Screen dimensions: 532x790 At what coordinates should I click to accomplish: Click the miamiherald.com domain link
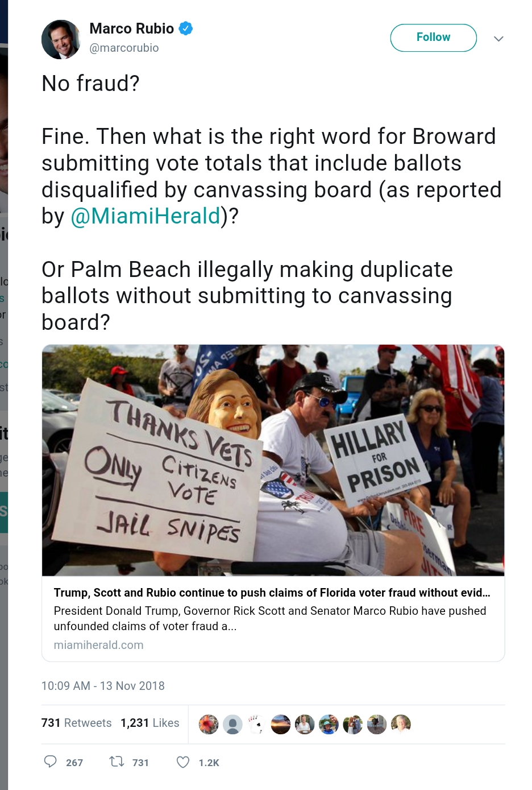(x=98, y=645)
